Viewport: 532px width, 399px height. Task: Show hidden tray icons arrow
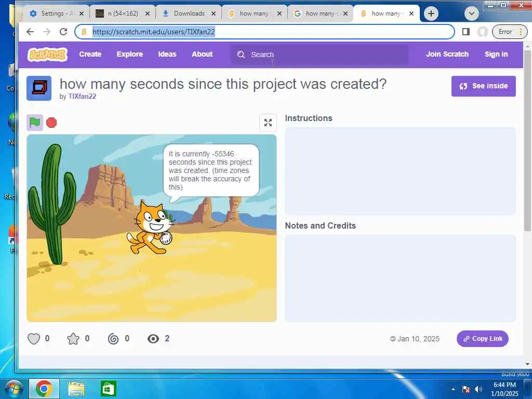453,389
